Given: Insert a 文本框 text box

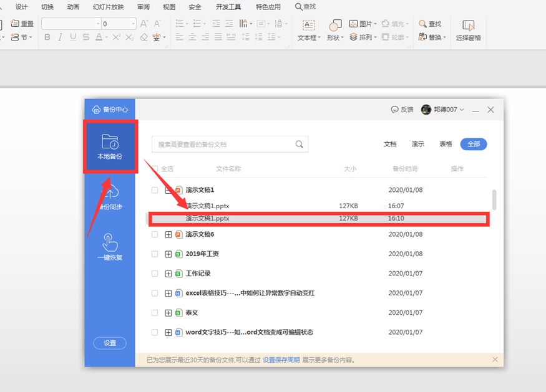Looking at the screenshot, I should 309,31.
